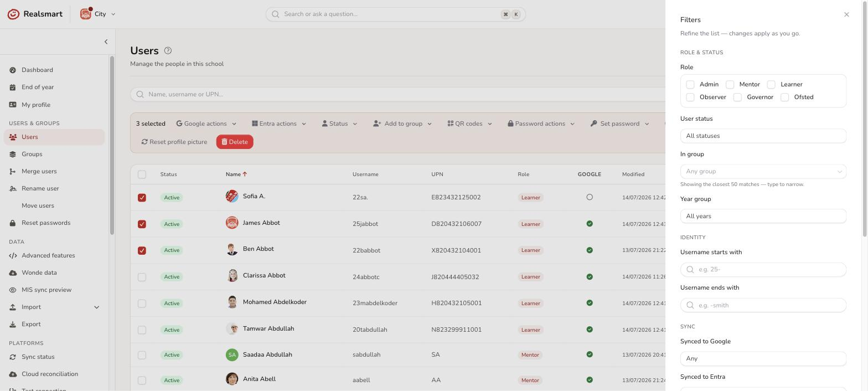Viewport: 868px width, 391px height.
Task: Click the Realsmart logo icon
Action: [13, 14]
